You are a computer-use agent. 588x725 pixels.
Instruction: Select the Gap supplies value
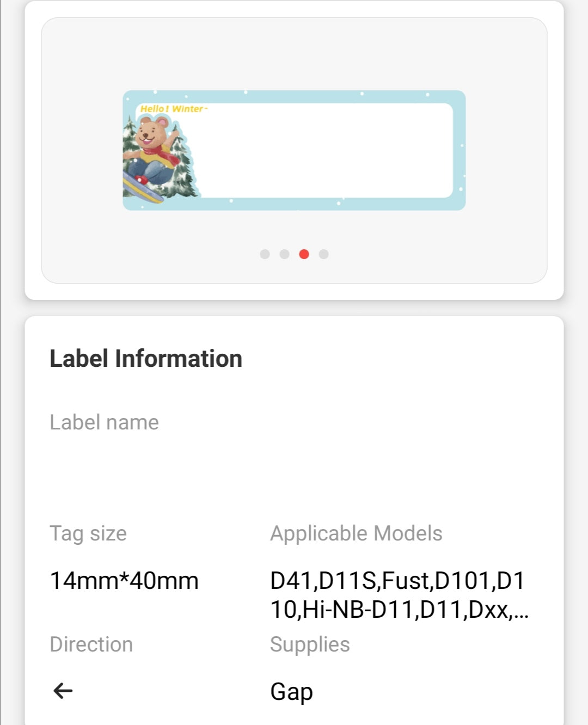(x=291, y=692)
